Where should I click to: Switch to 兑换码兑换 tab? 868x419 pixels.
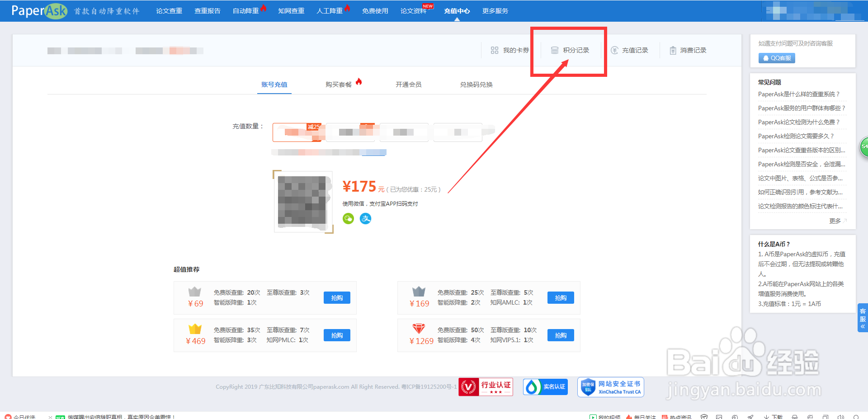tap(476, 85)
